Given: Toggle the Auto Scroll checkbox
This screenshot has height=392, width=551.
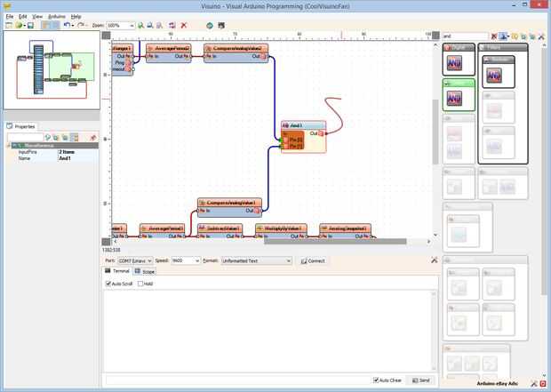Looking at the screenshot, I should [108, 284].
